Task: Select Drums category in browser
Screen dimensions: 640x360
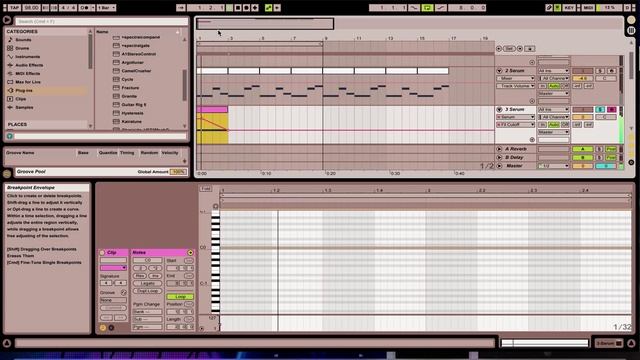Action: (x=22, y=48)
